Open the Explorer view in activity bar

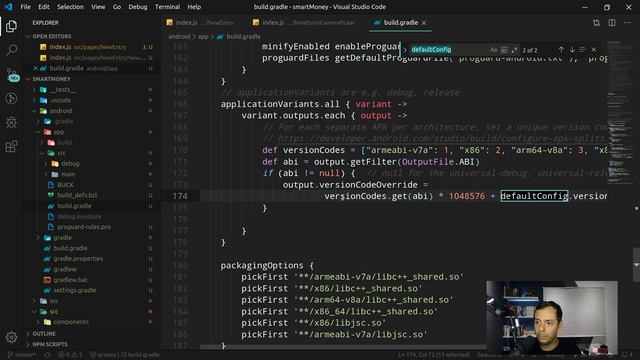(11, 26)
